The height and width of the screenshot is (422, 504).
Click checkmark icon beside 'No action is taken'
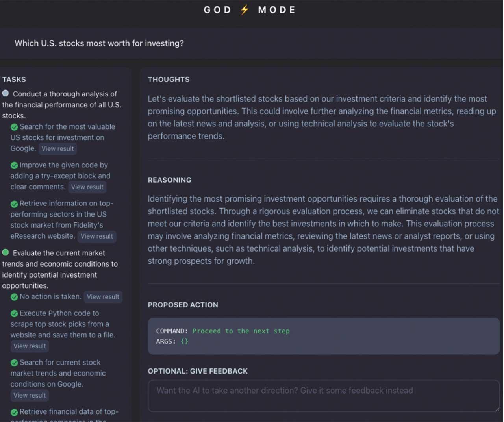14,297
